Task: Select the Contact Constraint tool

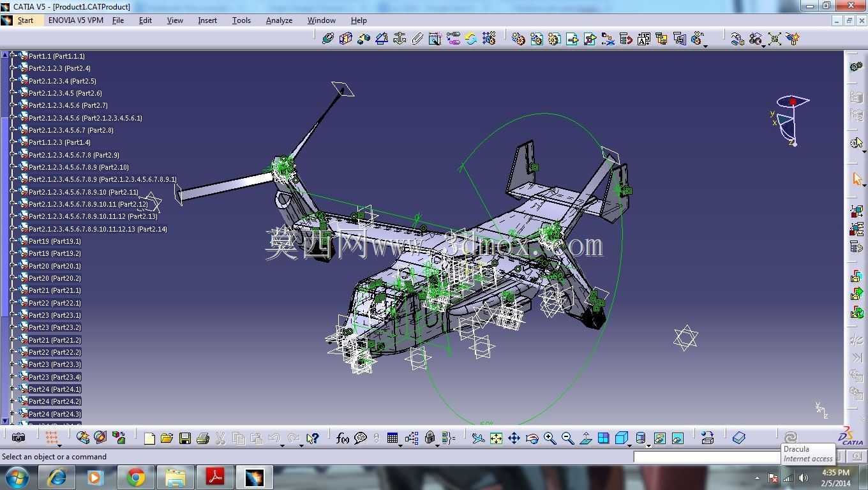Action: 346,39
